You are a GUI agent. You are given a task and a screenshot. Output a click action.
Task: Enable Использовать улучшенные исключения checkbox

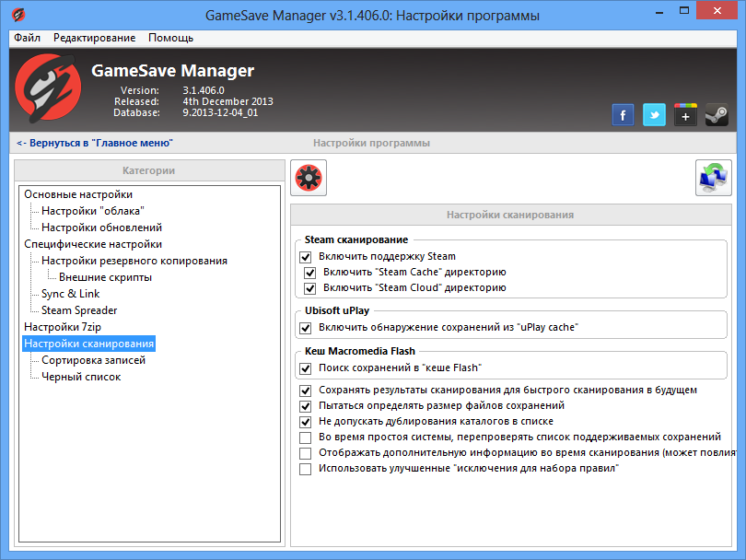[306, 469]
